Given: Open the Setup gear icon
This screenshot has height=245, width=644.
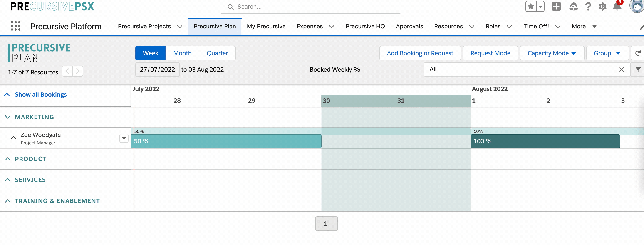Looking at the screenshot, I should point(602,7).
